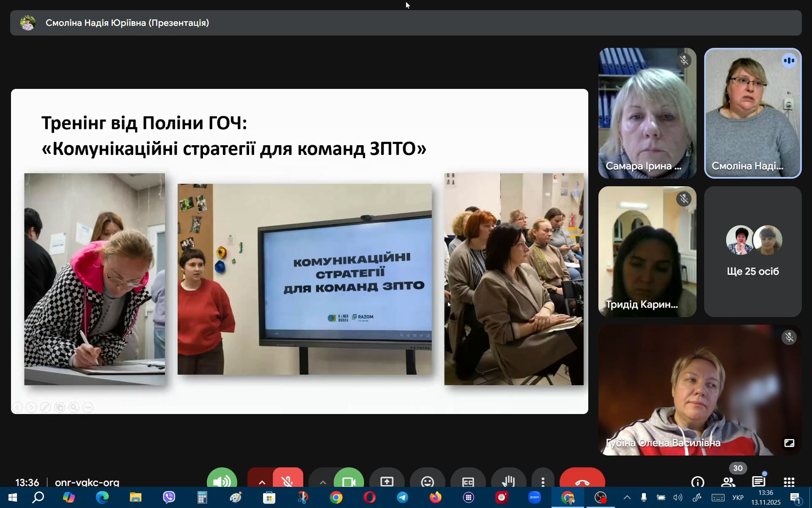Leave the call with the red hang-up button

pos(582,481)
